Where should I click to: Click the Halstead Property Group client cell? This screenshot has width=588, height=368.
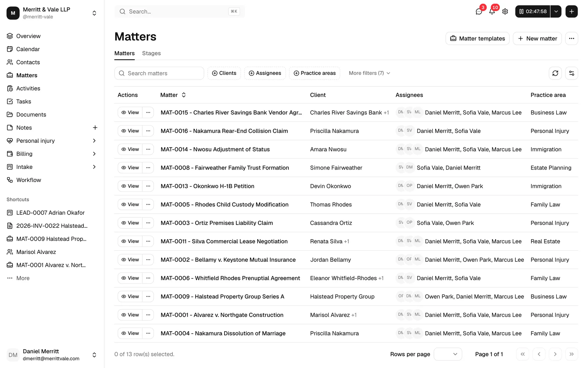[342, 297]
